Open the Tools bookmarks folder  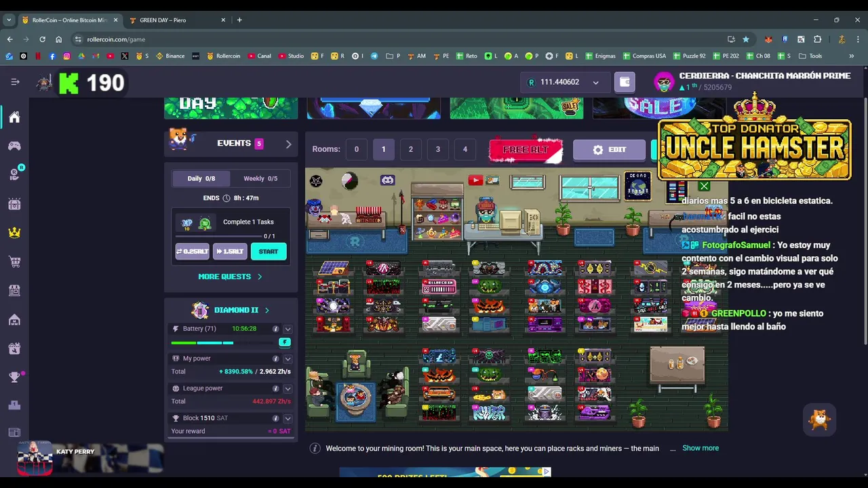810,56
